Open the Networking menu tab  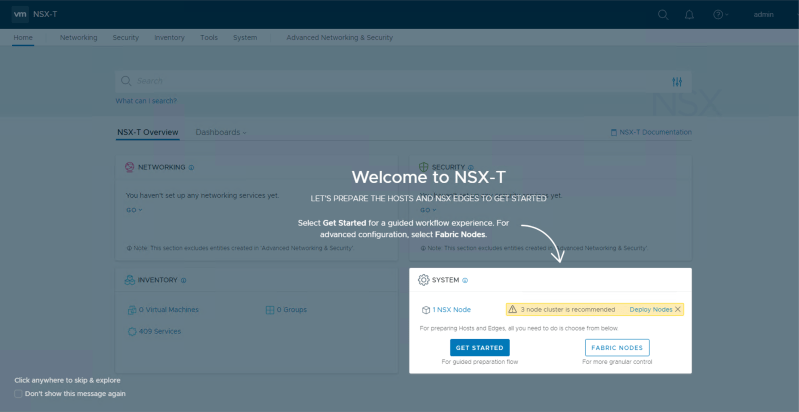tap(78, 37)
